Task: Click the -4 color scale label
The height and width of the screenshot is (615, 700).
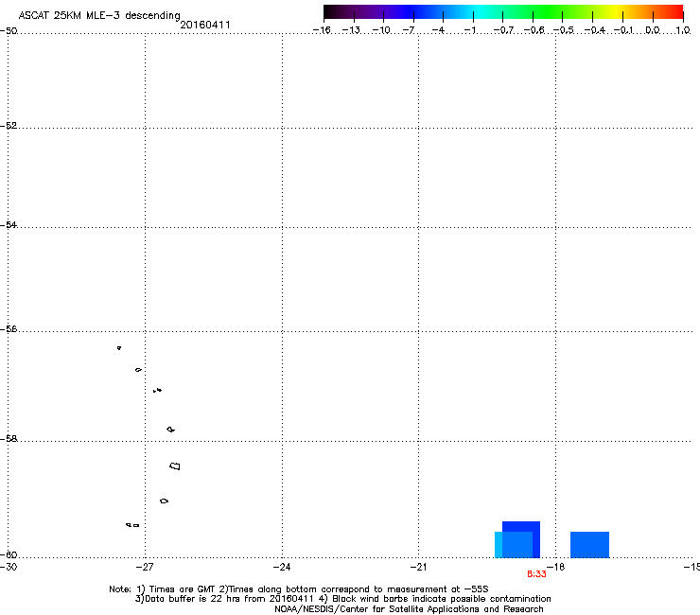Action: coord(438,30)
